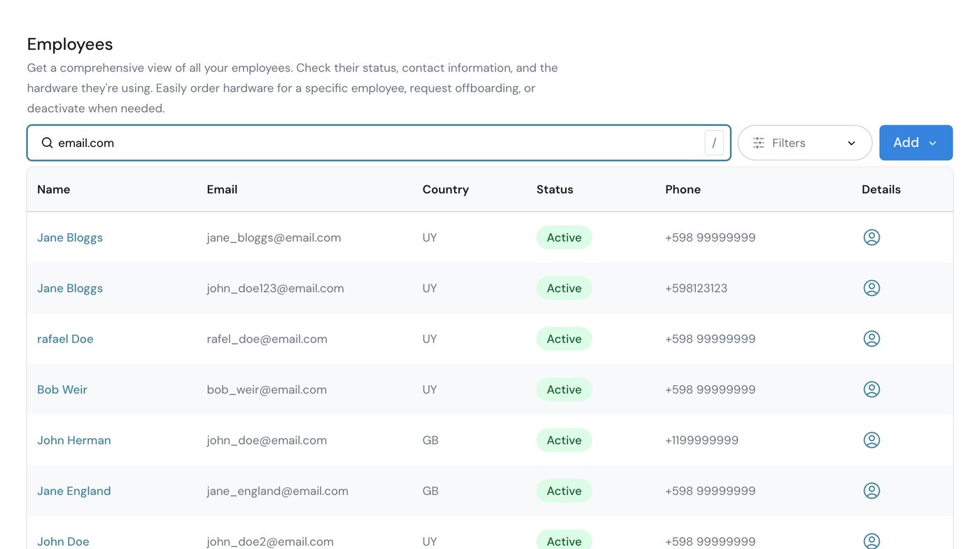980x549 pixels.
Task: Open the John Doe employee link
Action: coord(63,541)
